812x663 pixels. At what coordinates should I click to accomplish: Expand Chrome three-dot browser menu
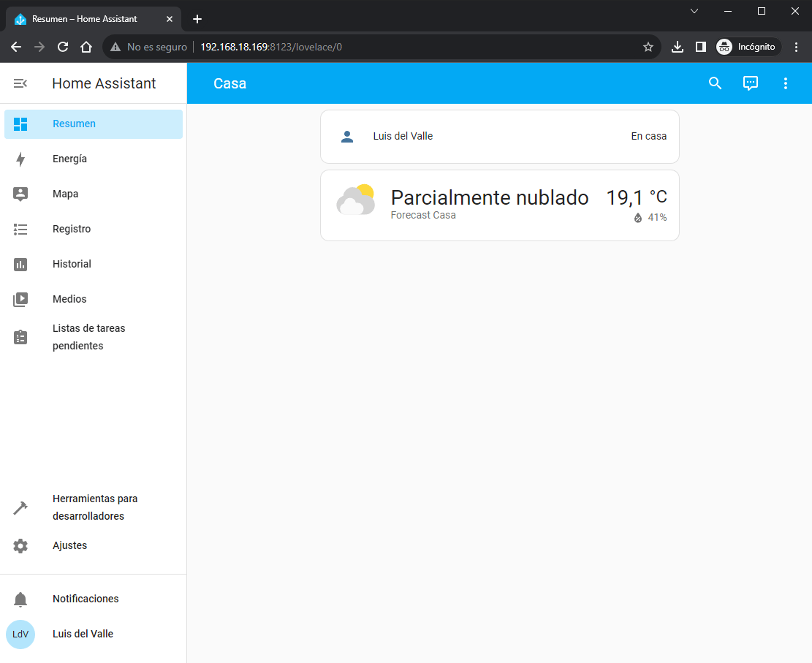pyautogui.click(x=797, y=47)
